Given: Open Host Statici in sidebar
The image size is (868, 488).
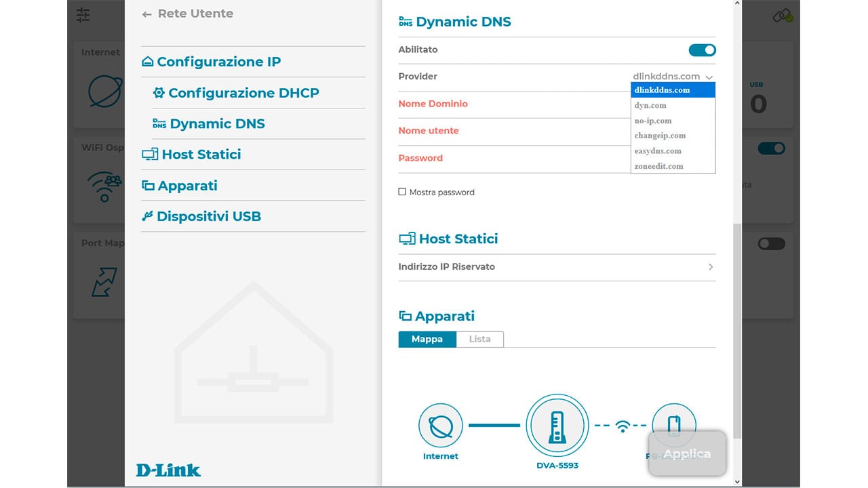Looking at the screenshot, I should (201, 155).
